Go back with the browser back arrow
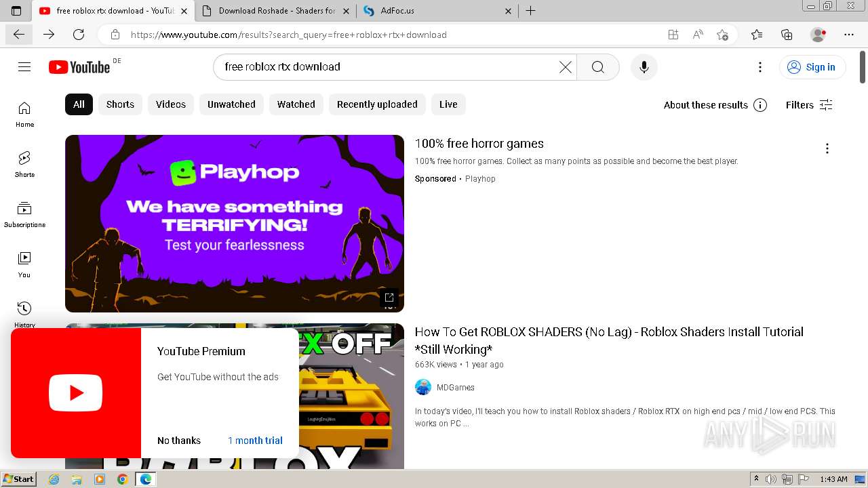This screenshot has height=488, width=868. 19,35
